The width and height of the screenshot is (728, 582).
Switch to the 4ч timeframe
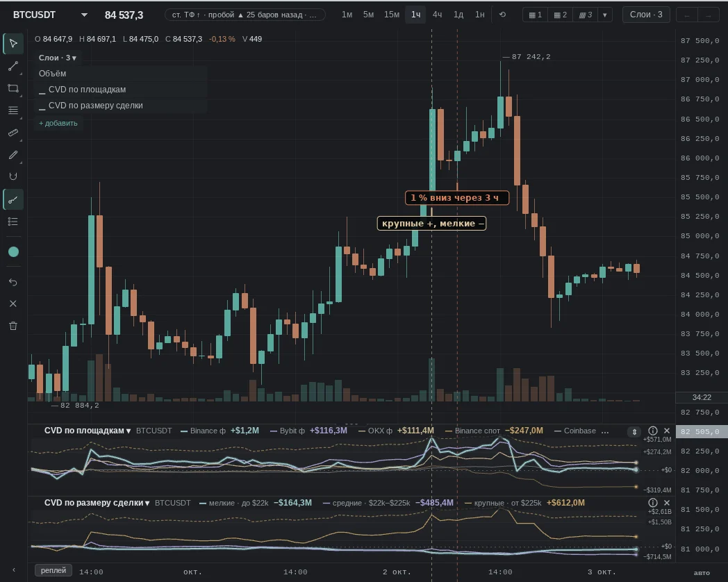click(437, 15)
